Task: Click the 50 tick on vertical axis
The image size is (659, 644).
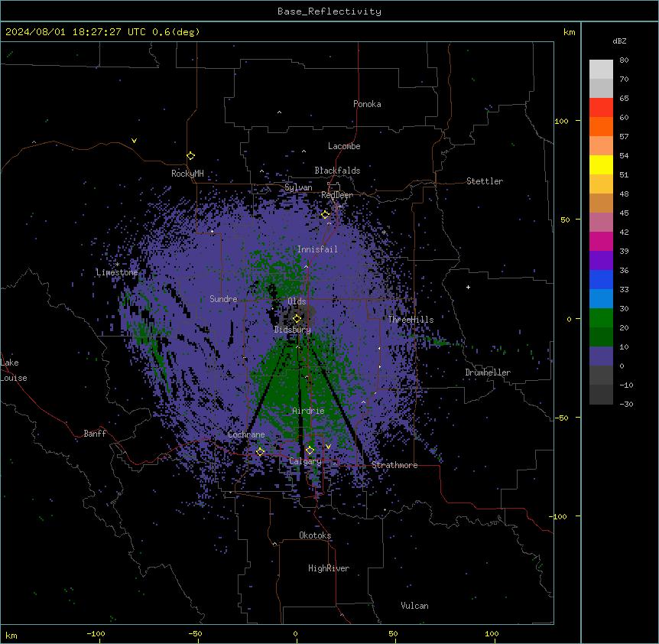Action: point(565,220)
